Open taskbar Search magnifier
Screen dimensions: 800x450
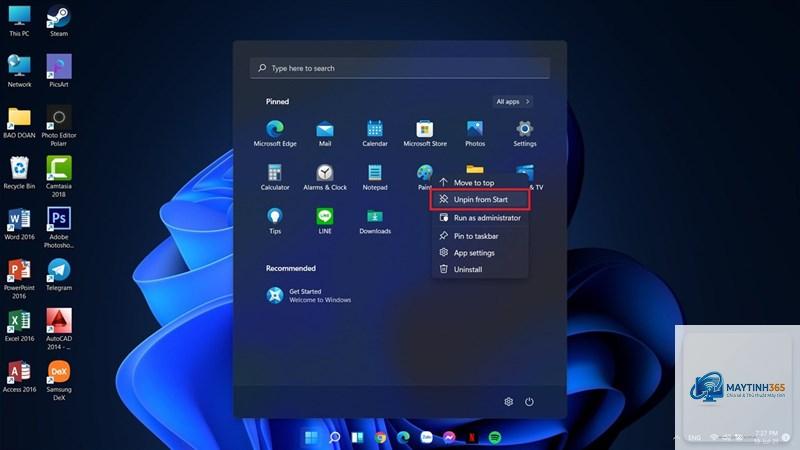tap(334, 437)
